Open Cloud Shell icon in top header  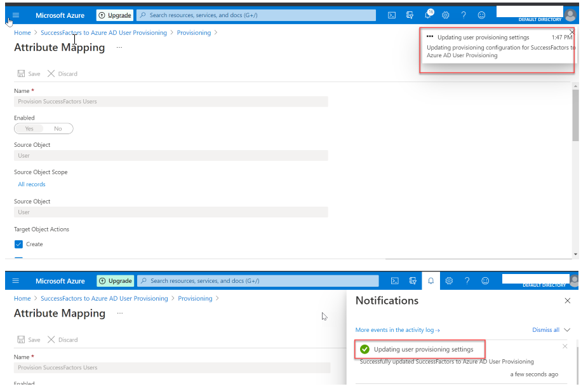pyautogui.click(x=392, y=15)
